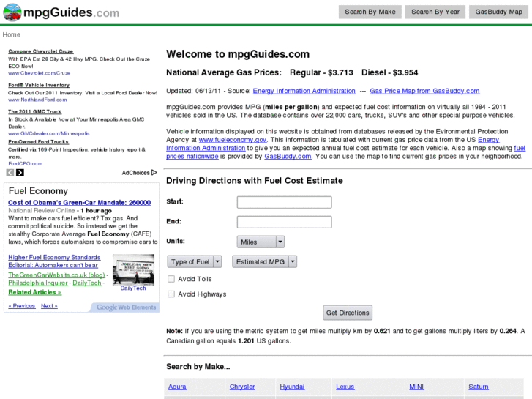Open Higher Fuel Economy Standards Editorial link
The image size is (532, 399).
pos(54,261)
